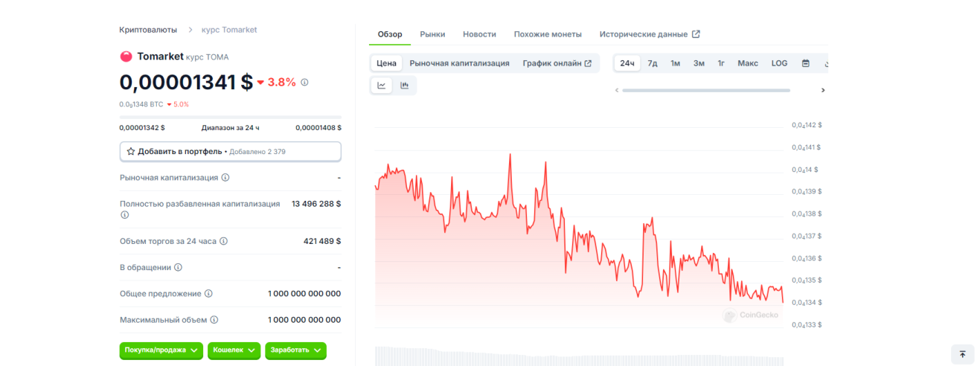Click the 421 489 $ volume value

[322, 241]
